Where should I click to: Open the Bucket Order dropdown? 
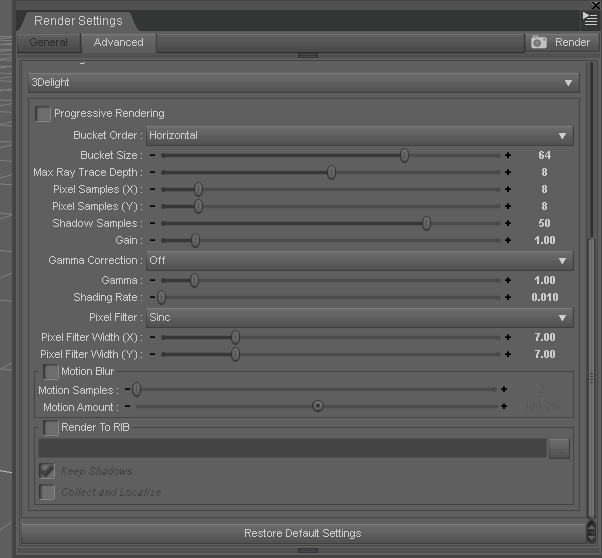360,136
